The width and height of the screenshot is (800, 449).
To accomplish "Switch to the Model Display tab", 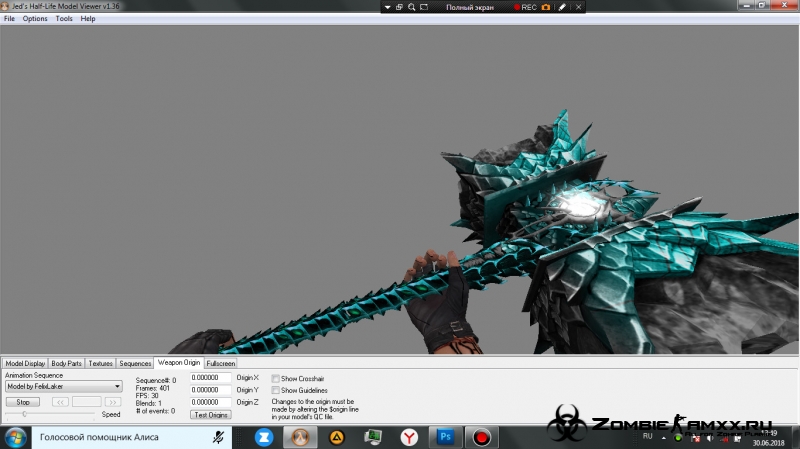I will point(25,363).
